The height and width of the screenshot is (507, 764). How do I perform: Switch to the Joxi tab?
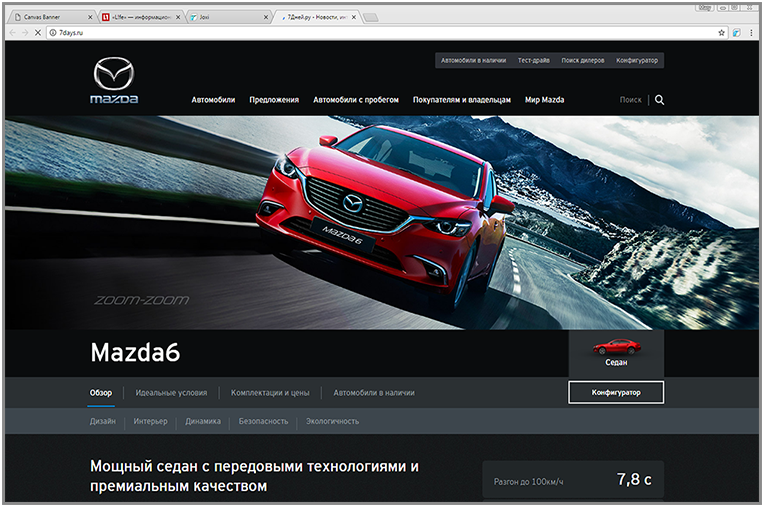[229, 17]
